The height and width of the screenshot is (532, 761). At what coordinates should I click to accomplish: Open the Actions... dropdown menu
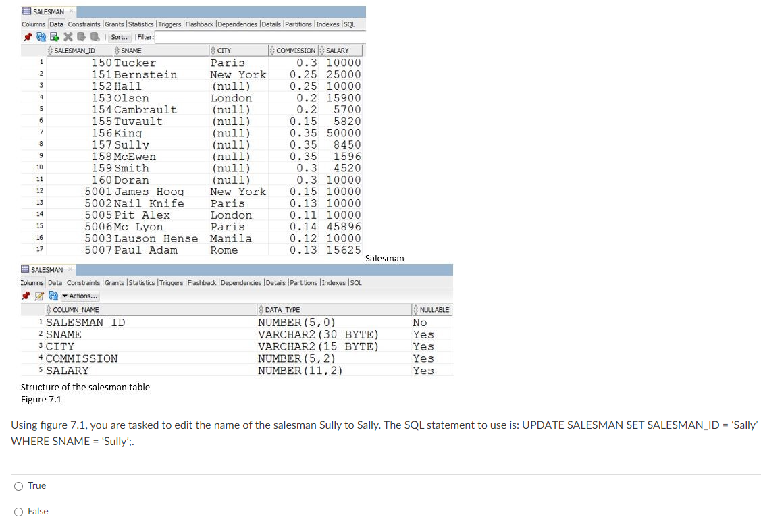[x=80, y=296]
